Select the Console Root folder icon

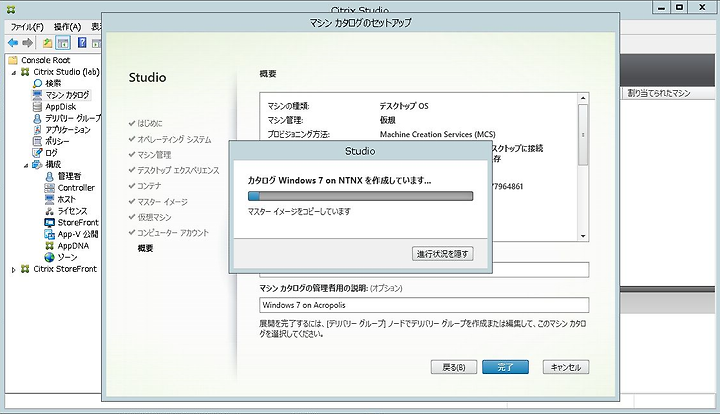tap(13, 60)
